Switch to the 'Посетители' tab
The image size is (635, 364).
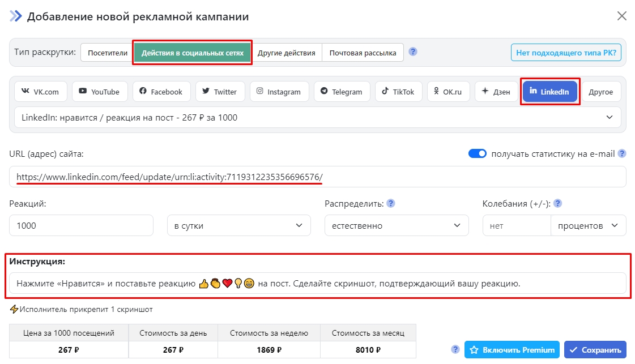click(108, 53)
